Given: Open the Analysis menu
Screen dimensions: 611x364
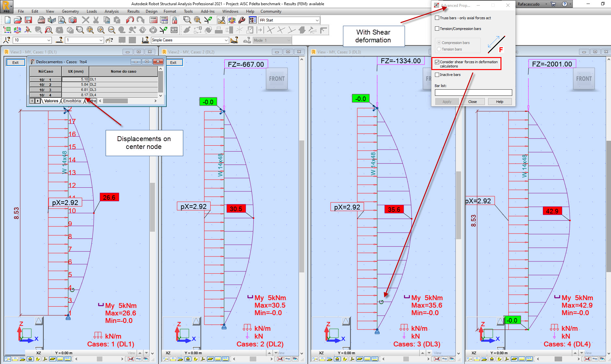Looking at the screenshot, I should [x=112, y=11].
